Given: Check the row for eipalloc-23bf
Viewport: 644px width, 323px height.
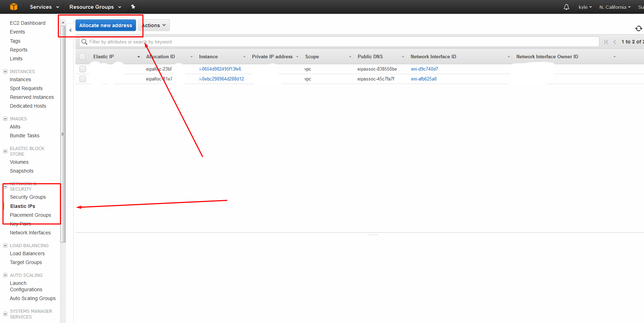Looking at the screenshot, I should point(82,69).
